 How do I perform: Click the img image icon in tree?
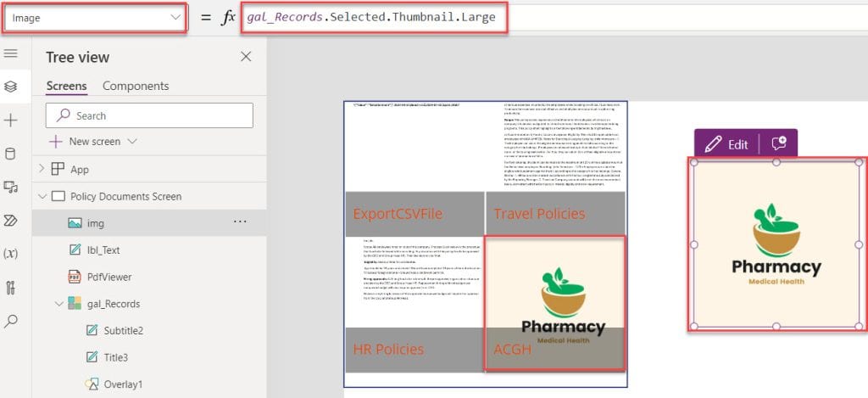(75, 223)
